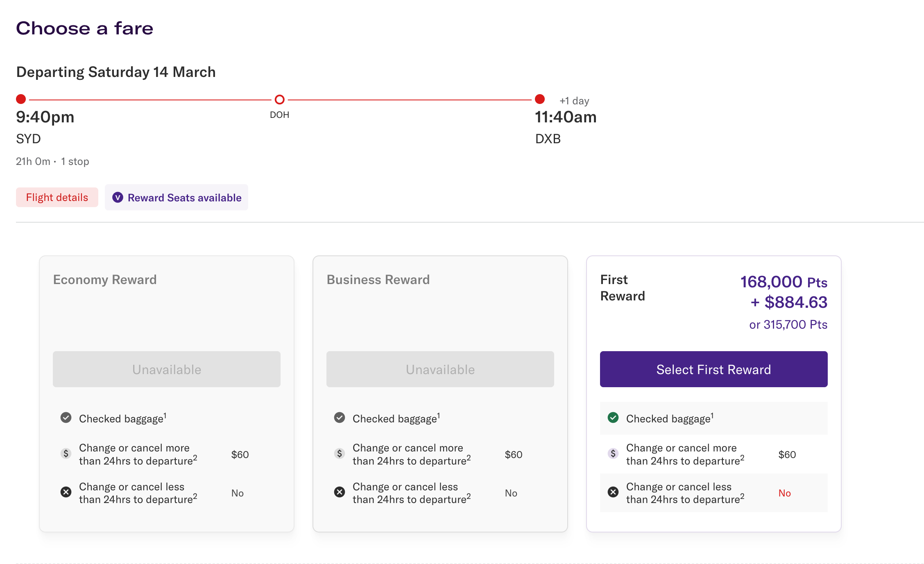Click the dollar icon in the First Reward card

(613, 453)
